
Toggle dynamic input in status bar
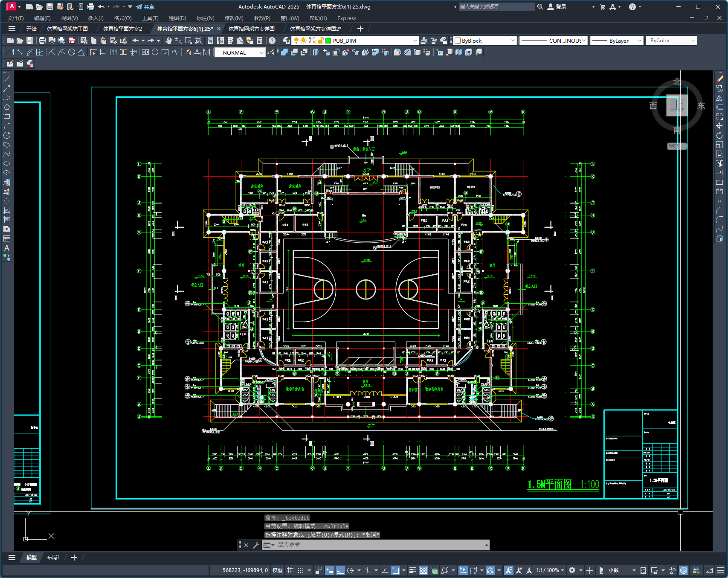[x=329, y=570]
